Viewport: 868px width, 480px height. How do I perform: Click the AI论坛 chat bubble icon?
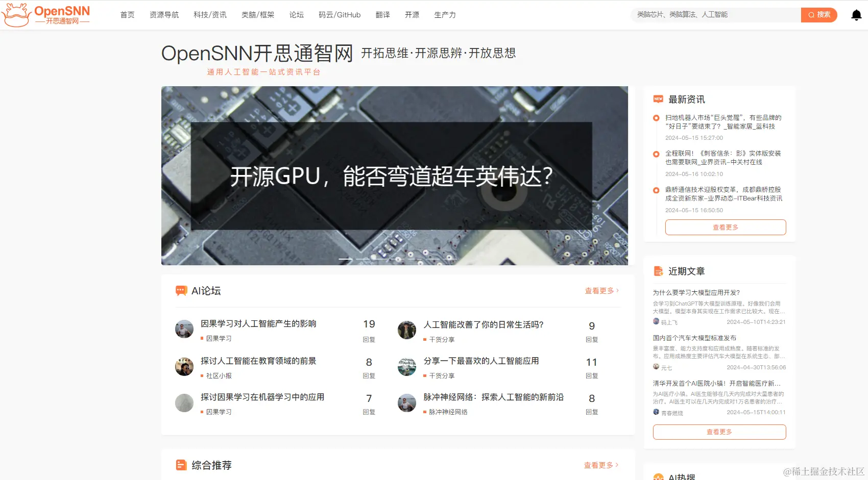coord(181,291)
